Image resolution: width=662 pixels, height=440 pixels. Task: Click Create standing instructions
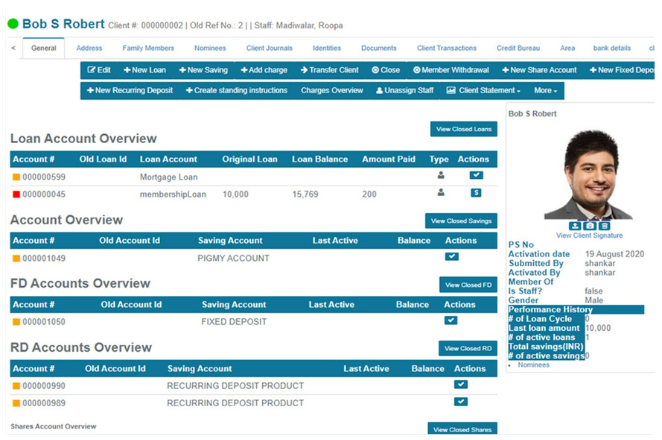pos(237,90)
